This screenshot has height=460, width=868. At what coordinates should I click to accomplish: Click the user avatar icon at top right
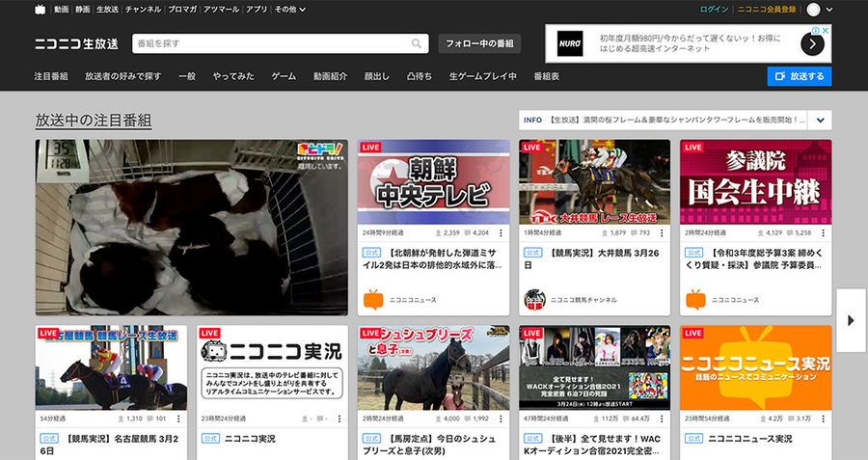point(813,10)
